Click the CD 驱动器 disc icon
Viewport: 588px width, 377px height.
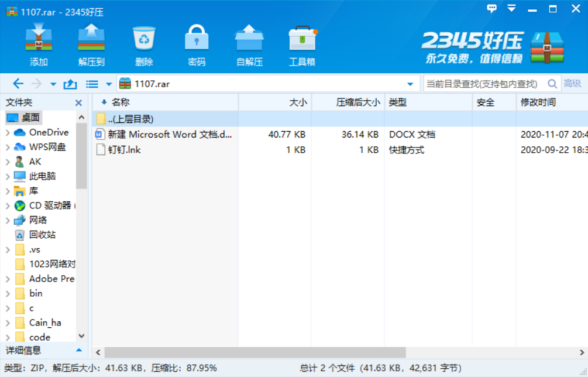click(x=19, y=205)
